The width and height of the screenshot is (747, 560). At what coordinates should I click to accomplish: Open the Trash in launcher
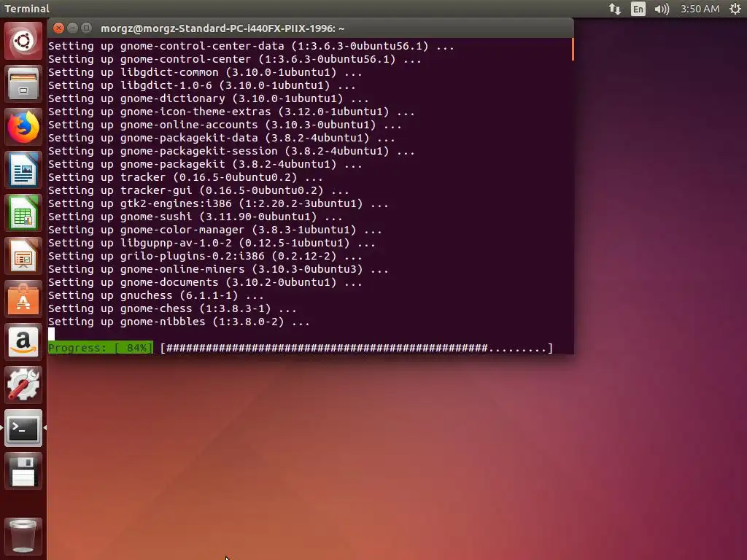[x=23, y=536]
